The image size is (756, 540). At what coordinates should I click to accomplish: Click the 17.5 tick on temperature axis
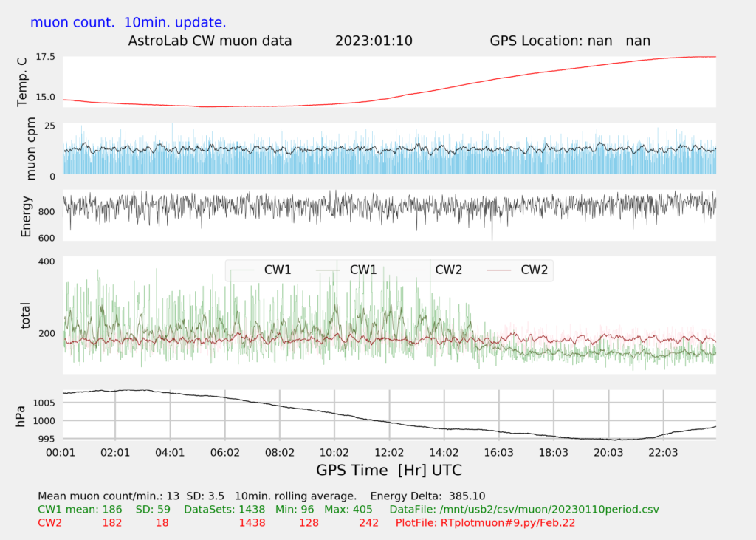coord(45,57)
